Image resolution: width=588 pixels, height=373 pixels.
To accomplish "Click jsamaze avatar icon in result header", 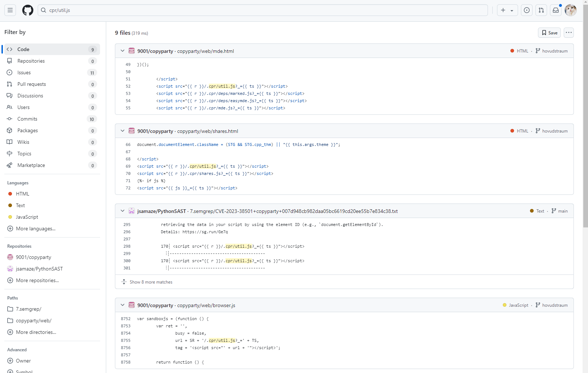I will (132, 211).
